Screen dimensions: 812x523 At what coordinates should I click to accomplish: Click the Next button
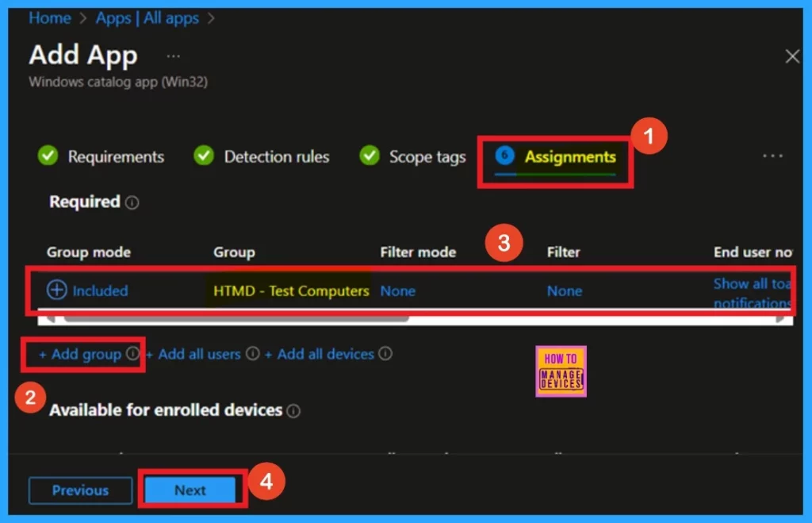click(190, 490)
